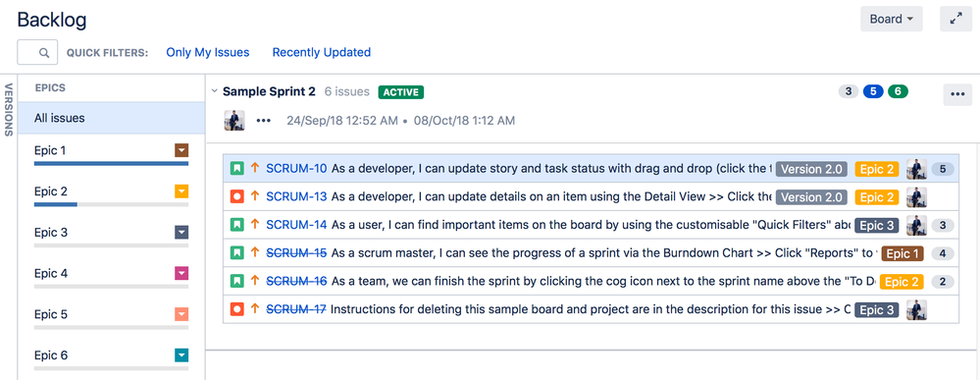
Task: Click priority arrow icon on SCRUM-10
Action: tap(254, 169)
